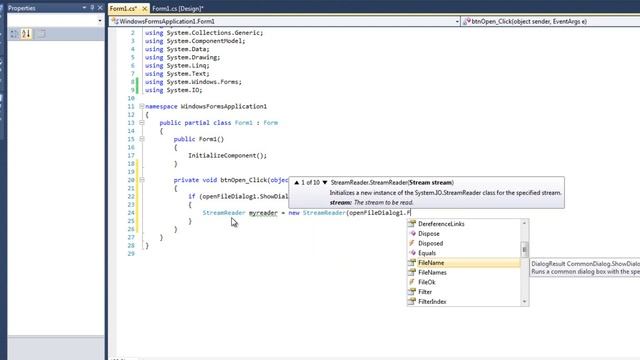Click the IntelliSense list scroll up arrow

click(x=524, y=223)
